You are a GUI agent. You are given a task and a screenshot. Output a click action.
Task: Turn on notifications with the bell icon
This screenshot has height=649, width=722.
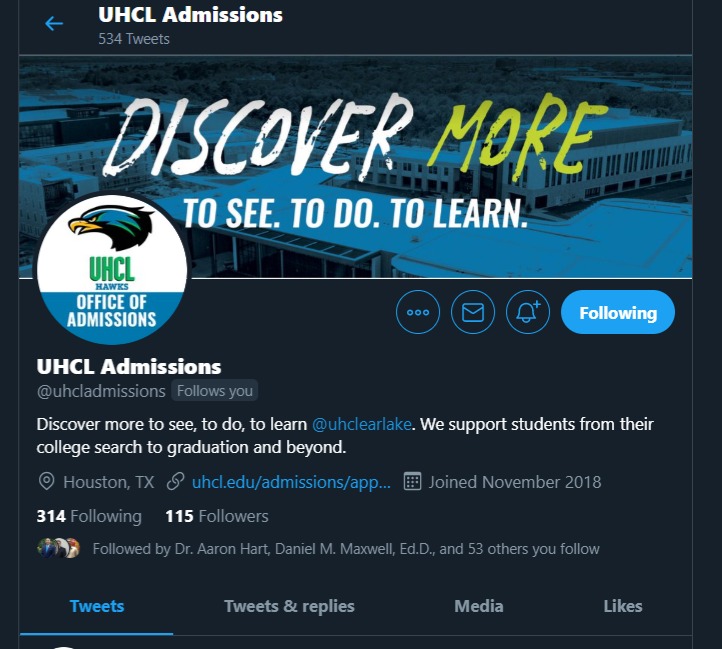[x=528, y=312]
